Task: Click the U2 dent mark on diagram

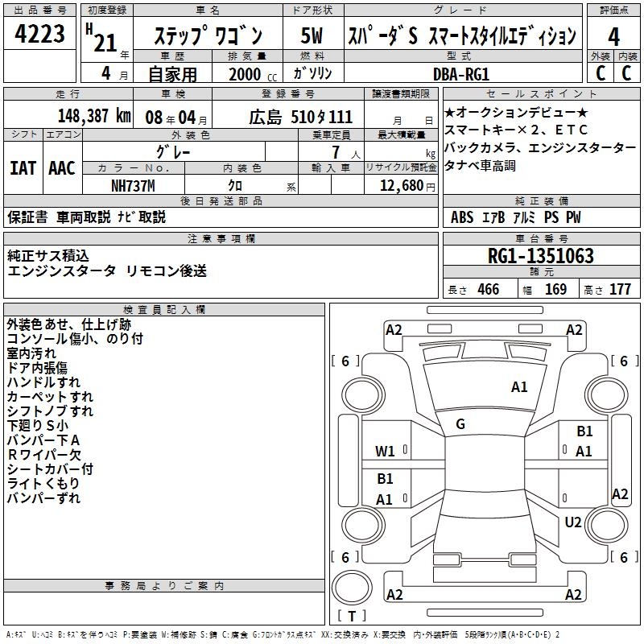Action: tap(573, 522)
